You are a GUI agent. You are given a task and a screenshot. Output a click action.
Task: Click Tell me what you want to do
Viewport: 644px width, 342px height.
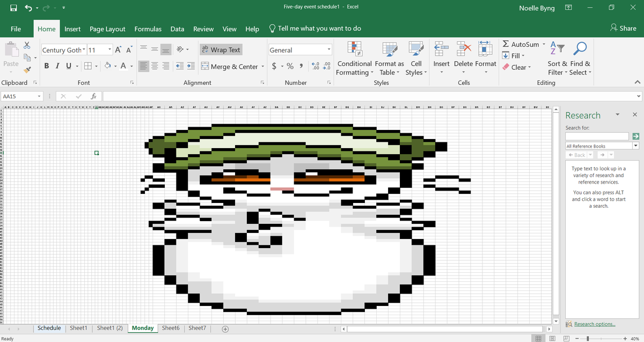[x=315, y=28]
